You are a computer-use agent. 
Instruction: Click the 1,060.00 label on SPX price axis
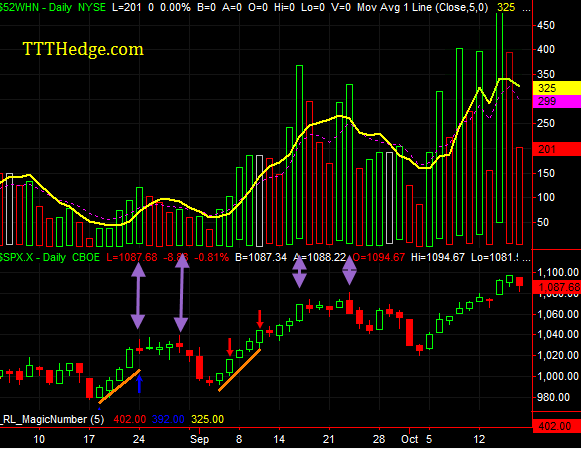pyautogui.click(x=558, y=315)
